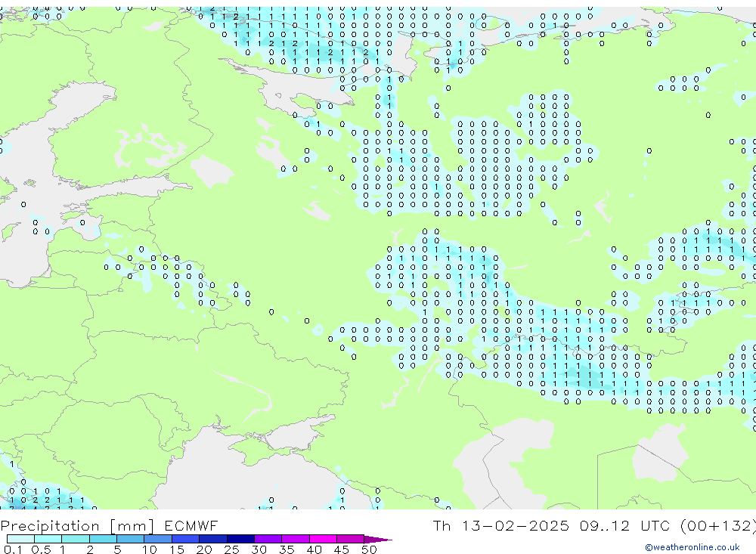Click the 20–25 mm legend color box
This screenshot has width=756, height=554.
212,539
